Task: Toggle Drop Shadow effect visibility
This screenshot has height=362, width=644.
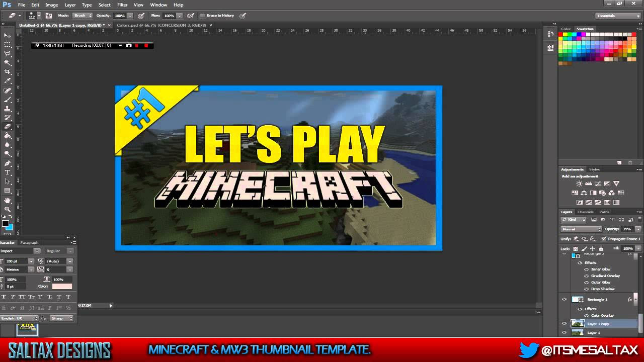Action: [586, 289]
